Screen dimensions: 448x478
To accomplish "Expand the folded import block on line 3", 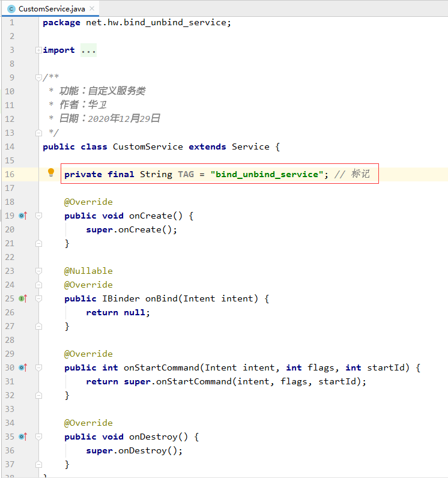I will [x=38, y=50].
